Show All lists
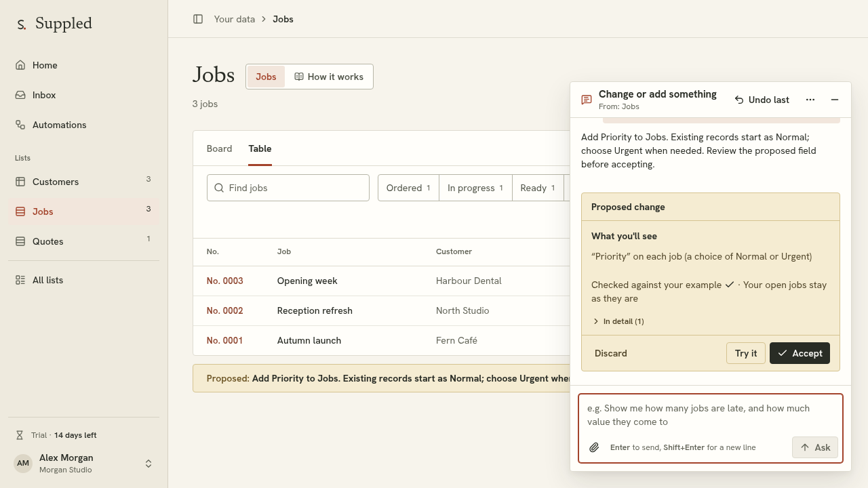 [83, 280]
